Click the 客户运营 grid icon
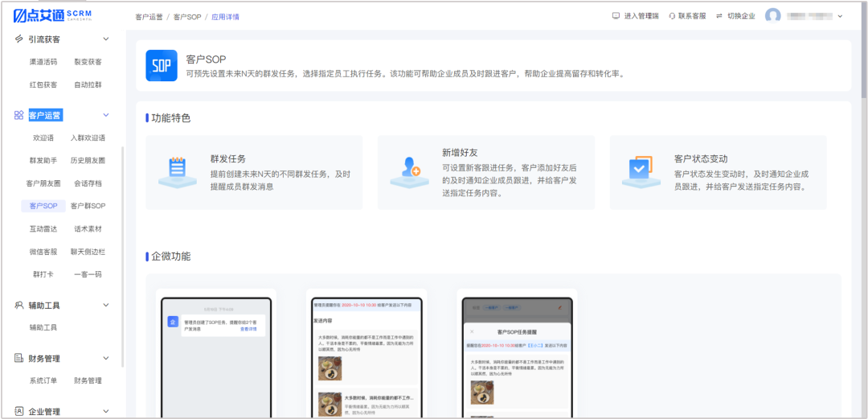Viewport: 868px width, 419px height. coord(18,115)
